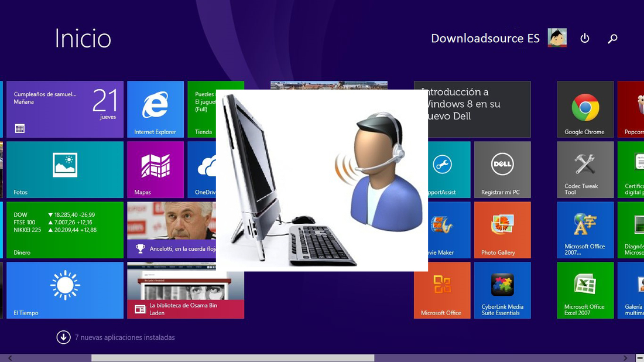Click the scrollbar left arrow

pyautogui.click(x=10, y=358)
